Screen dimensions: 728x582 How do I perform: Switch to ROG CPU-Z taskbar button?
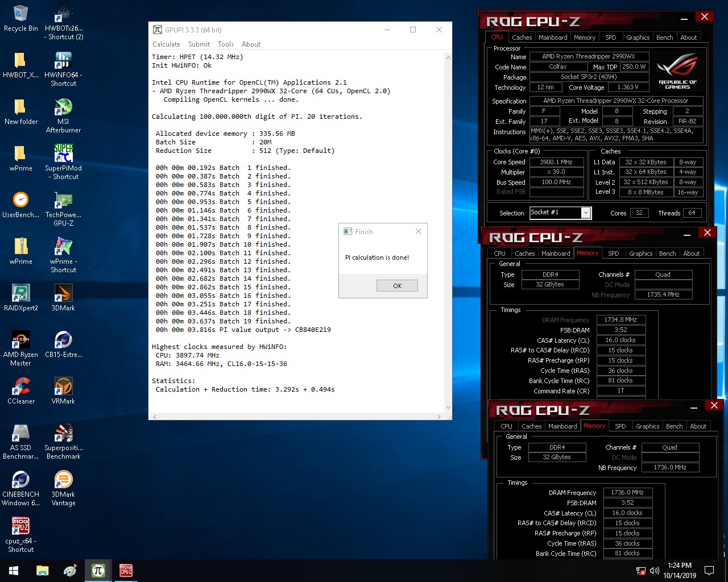tap(126, 571)
